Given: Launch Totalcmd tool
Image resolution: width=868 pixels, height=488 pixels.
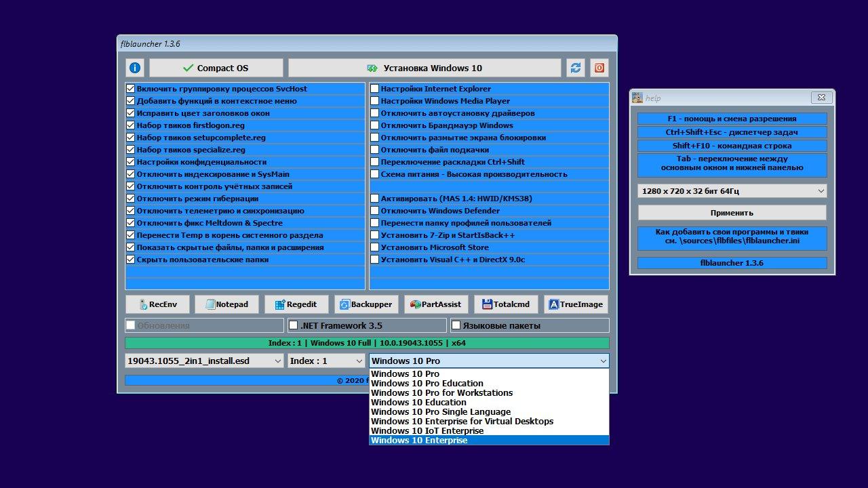Looking at the screenshot, I should (x=506, y=304).
